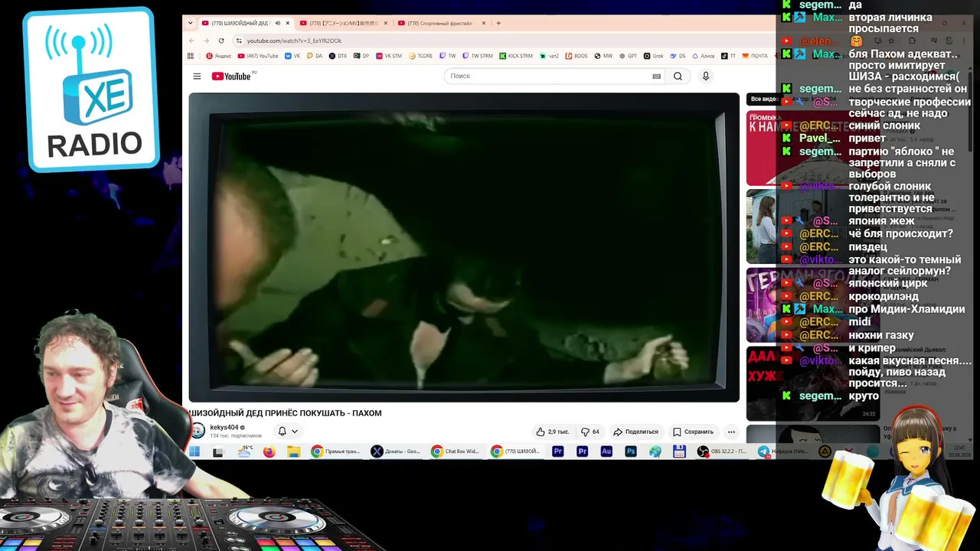
Task: Switch to the アニメーションMV browser tab
Action: (345, 23)
